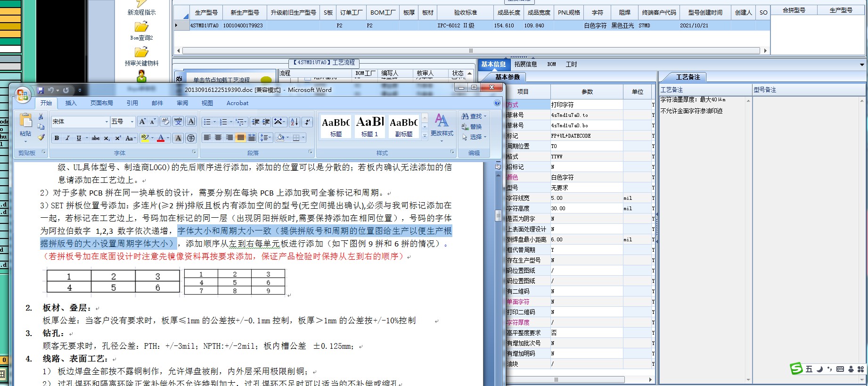This screenshot has width=868, height=386.
Task: Click the Chinese layout (Asian typography) icon
Action: (279, 122)
